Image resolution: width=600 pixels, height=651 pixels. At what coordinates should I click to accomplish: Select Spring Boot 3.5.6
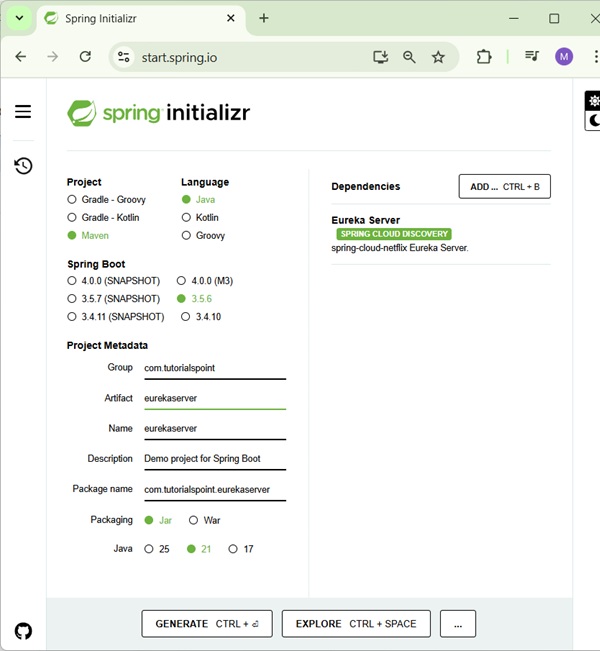pyautogui.click(x=194, y=299)
